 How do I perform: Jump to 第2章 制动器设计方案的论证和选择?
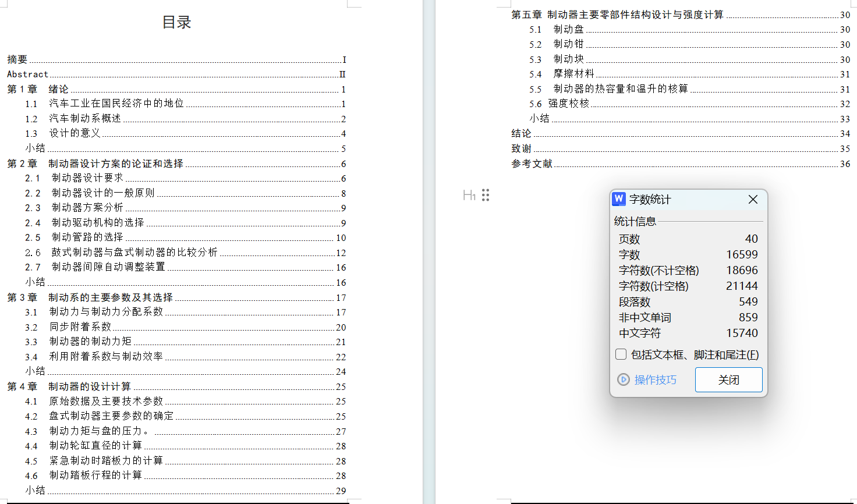coord(176,164)
